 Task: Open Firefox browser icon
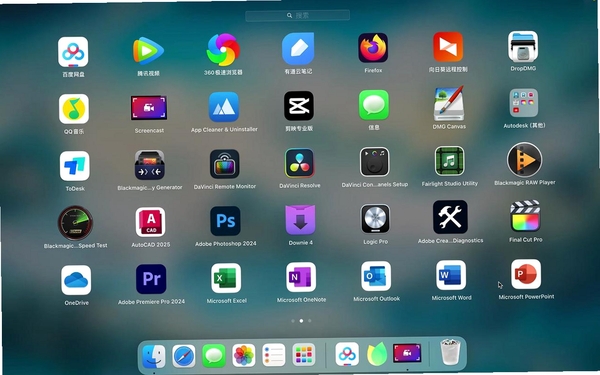(373, 48)
